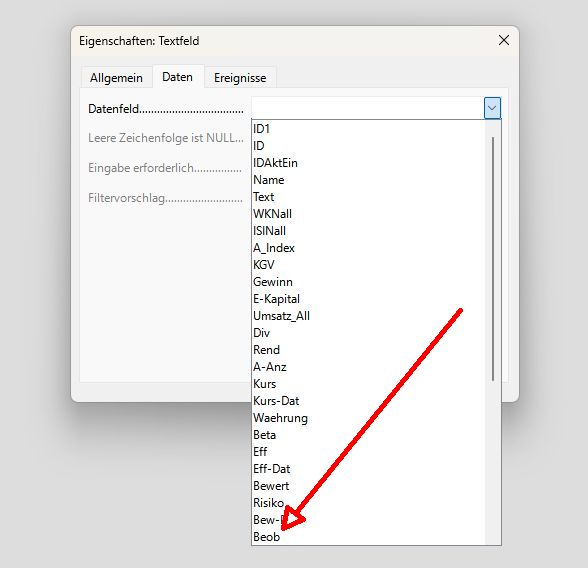The width and height of the screenshot is (588, 568).
Task: Click the dropdown list scrollbar
Action: tap(493, 259)
